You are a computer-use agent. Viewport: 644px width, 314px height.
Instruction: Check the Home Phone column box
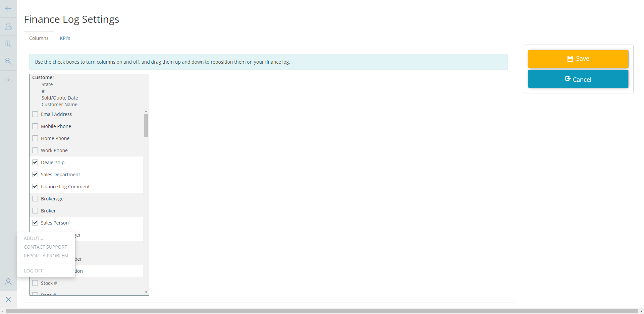[x=35, y=138]
